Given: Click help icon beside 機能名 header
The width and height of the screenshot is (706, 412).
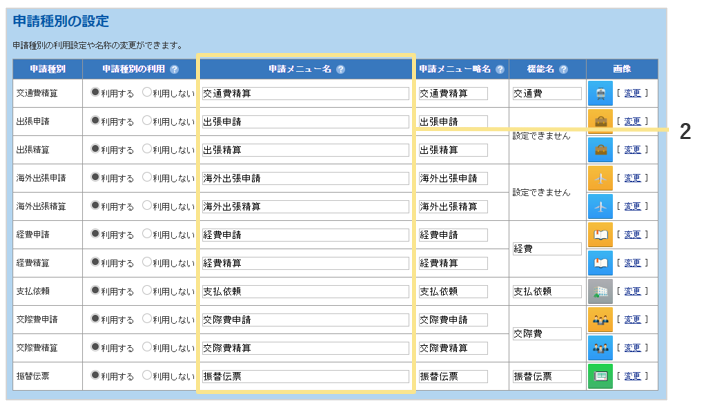Looking at the screenshot, I should pyautogui.click(x=564, y=69).
